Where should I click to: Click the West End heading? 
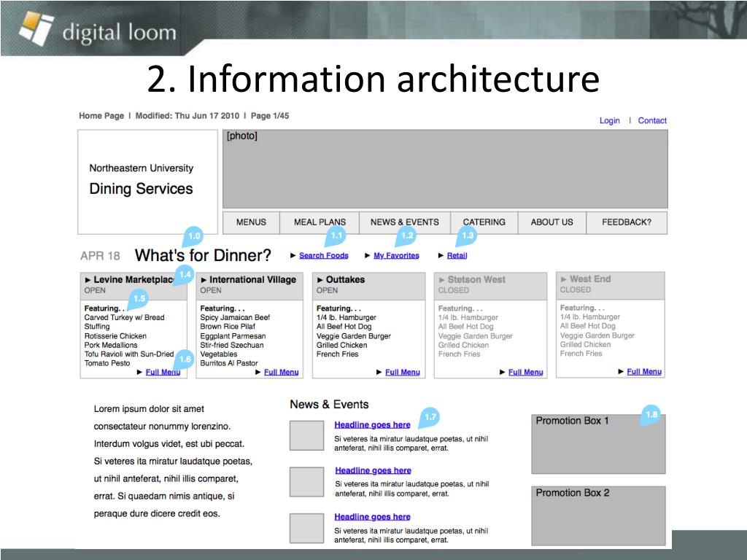(589, 279)
